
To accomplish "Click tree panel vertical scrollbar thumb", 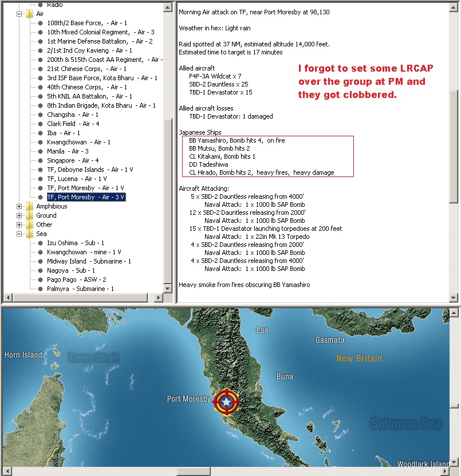I will click(168, 200).
